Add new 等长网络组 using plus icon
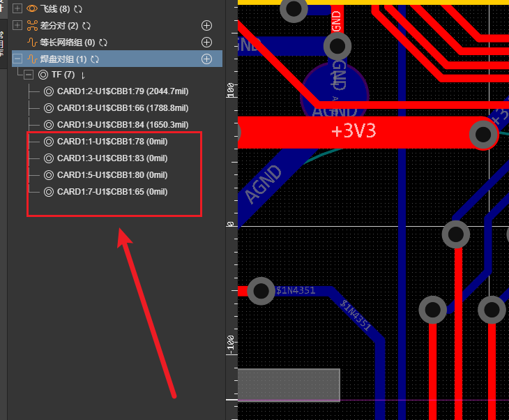The width and height of the screenshot is (509, 420). tap(206, 43)
